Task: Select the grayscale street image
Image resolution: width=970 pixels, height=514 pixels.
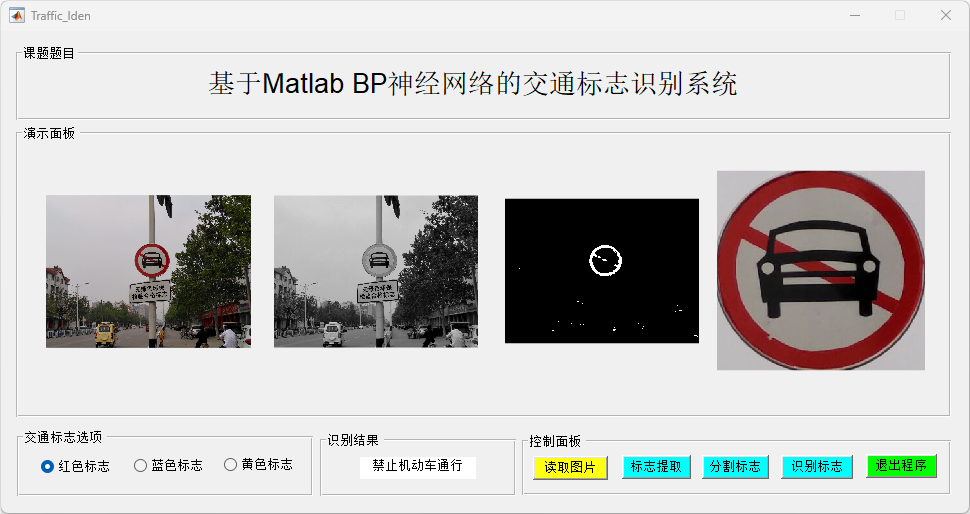Action: 376,272
